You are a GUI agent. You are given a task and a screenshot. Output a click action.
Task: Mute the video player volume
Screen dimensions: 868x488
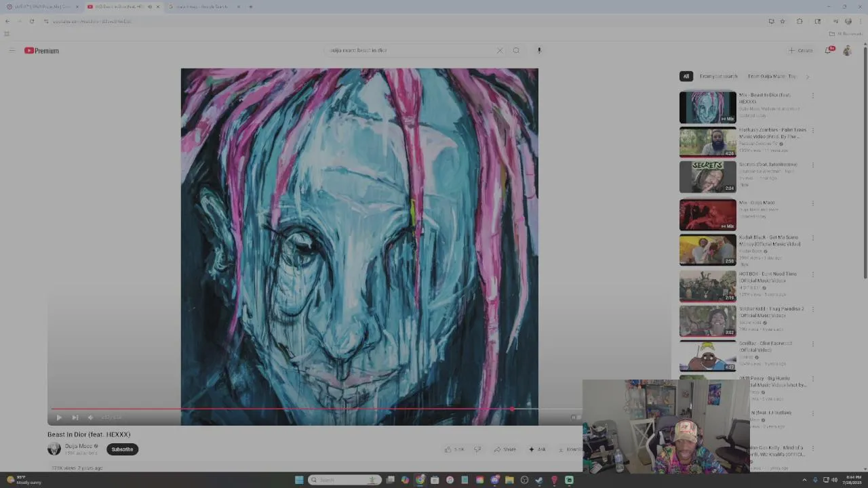90,418
